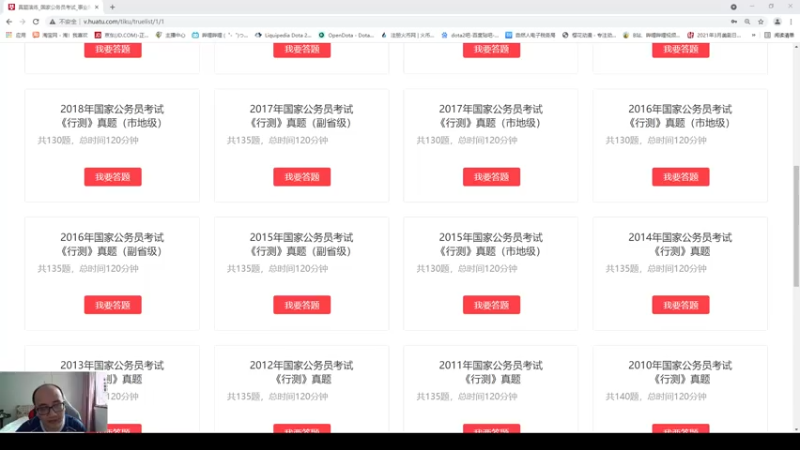Viewport: 800px width, 450px height.
Task: Start 2018 市地级 exam with 我要答题
Action: tap(113, 177)
